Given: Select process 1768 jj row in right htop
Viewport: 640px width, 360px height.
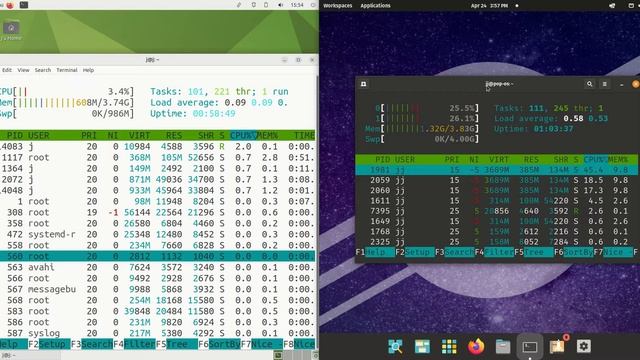Looking at the screenshot, I should [496, 231].
